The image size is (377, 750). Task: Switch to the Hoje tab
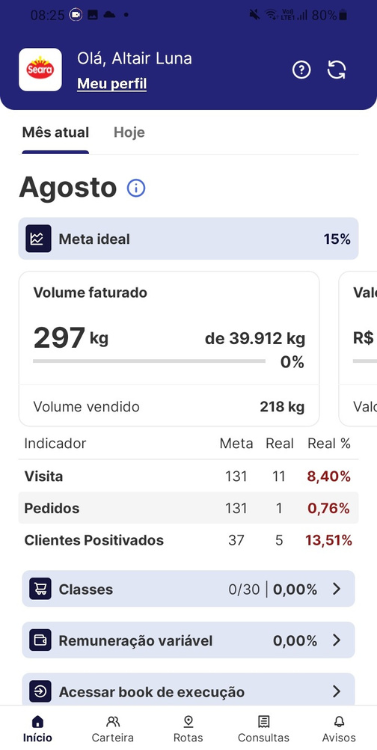click(x=129, y=132)
